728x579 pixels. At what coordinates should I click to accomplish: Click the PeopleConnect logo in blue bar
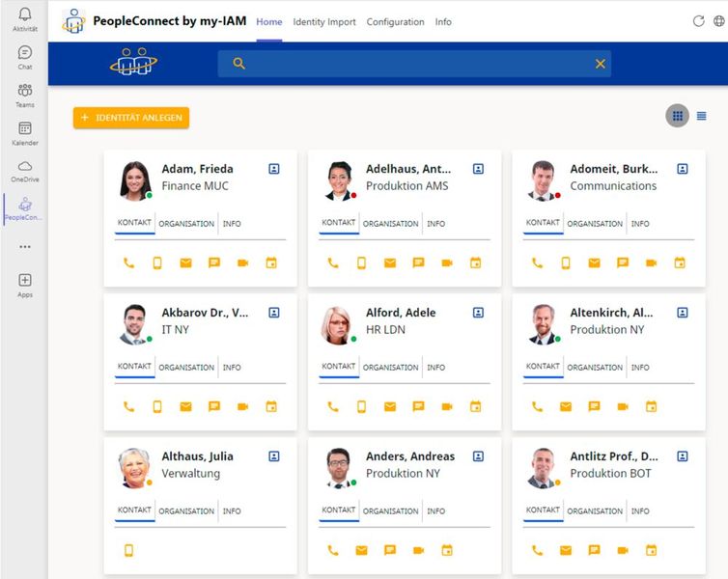[x=133, y=61]
